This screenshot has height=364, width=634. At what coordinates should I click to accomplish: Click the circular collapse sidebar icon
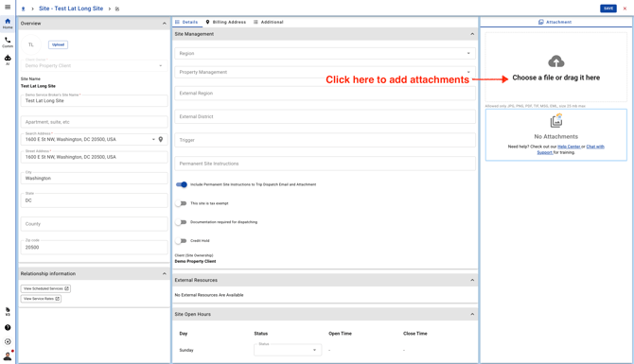(8, 341)
